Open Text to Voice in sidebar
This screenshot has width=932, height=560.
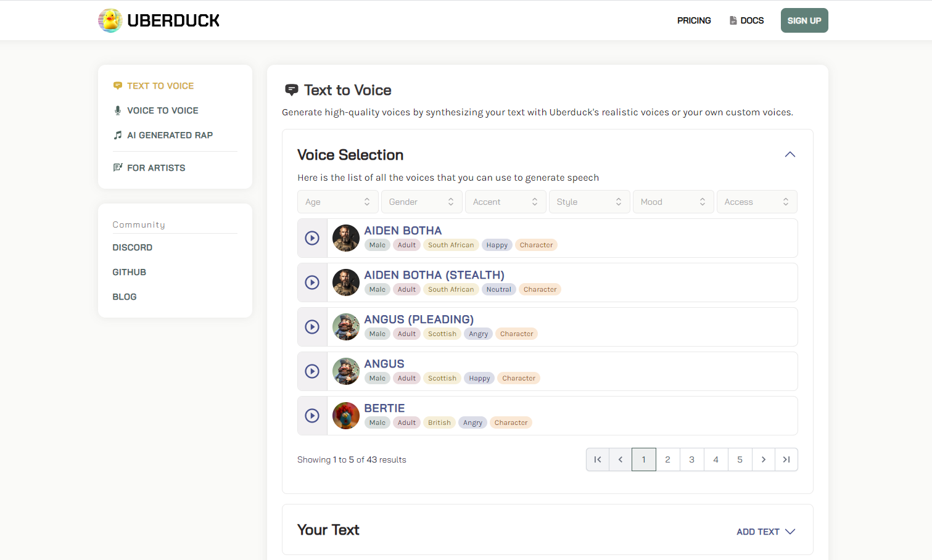pyautogui.click(x=160, y=86)
